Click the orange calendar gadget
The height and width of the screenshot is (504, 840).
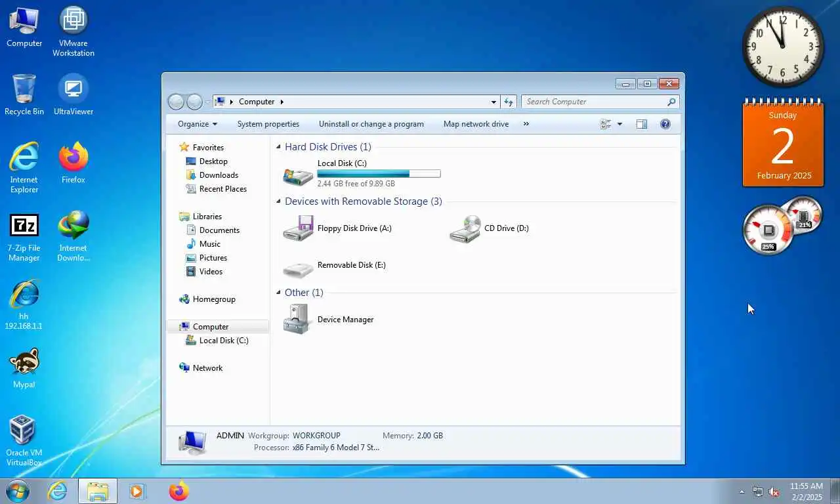coord(783,142)
